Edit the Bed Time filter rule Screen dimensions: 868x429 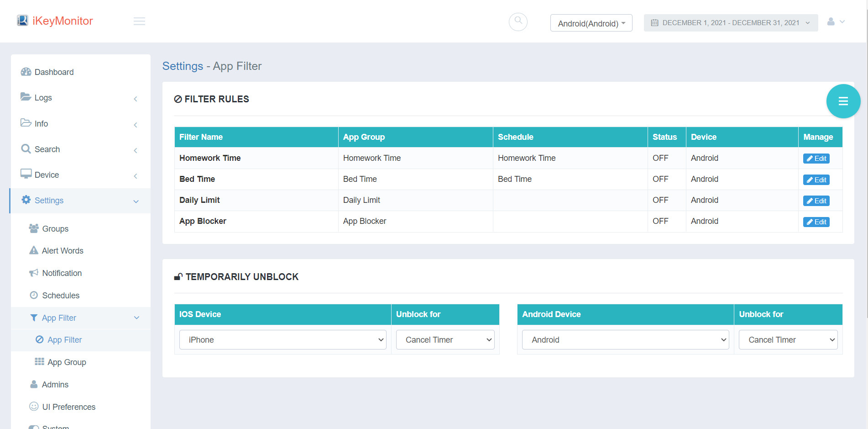[816, 179]
